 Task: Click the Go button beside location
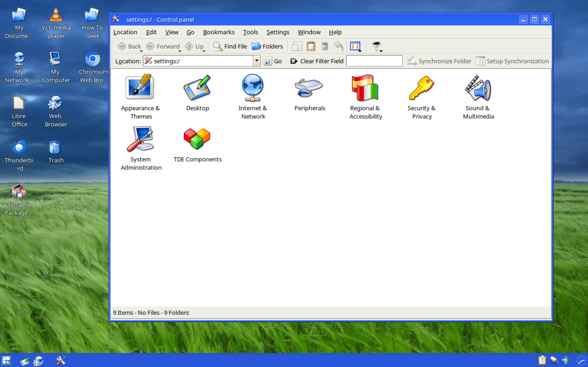click(x=273, y=61)
